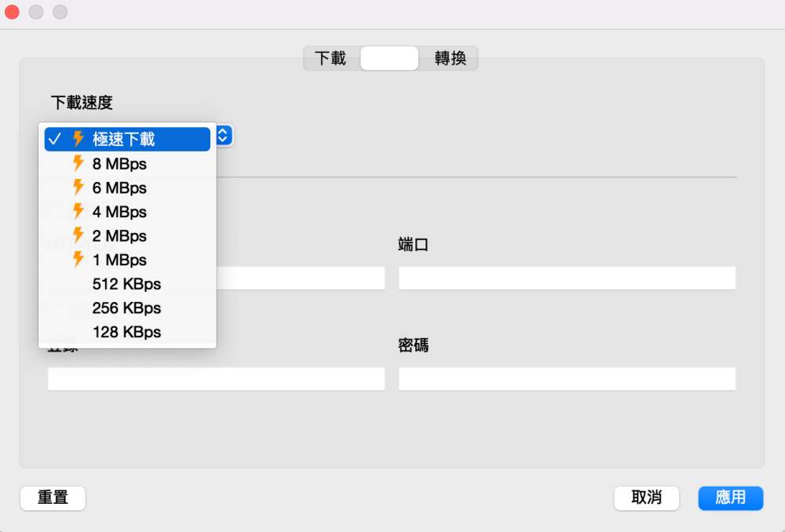Click the checkmark beside 極速下載
The image size is (785, 532).
(x=54, y=139)
